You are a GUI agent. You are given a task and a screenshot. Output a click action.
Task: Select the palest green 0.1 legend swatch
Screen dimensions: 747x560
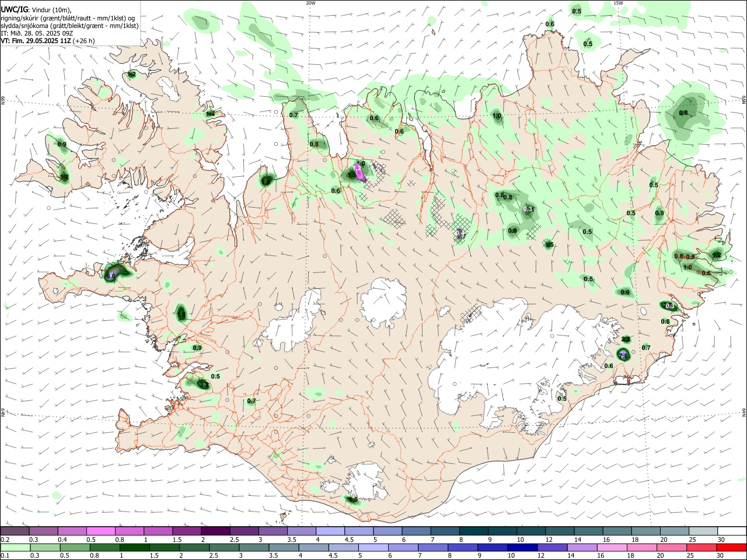[16, 548]
